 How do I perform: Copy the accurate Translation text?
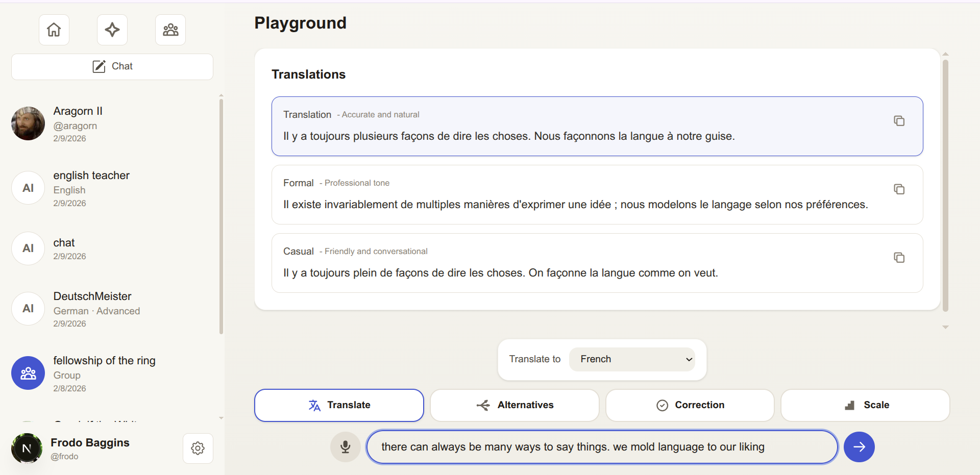[899, 121]
